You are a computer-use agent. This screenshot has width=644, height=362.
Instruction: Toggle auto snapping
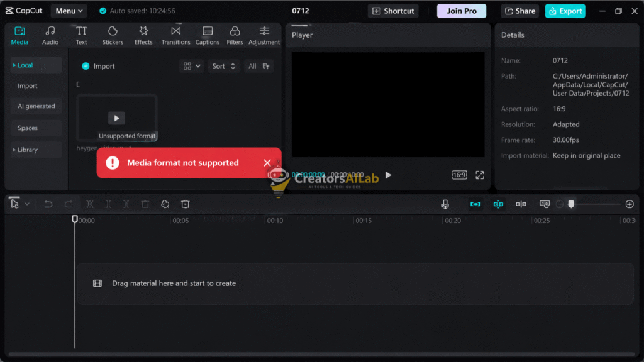click(x=498, y=204)
